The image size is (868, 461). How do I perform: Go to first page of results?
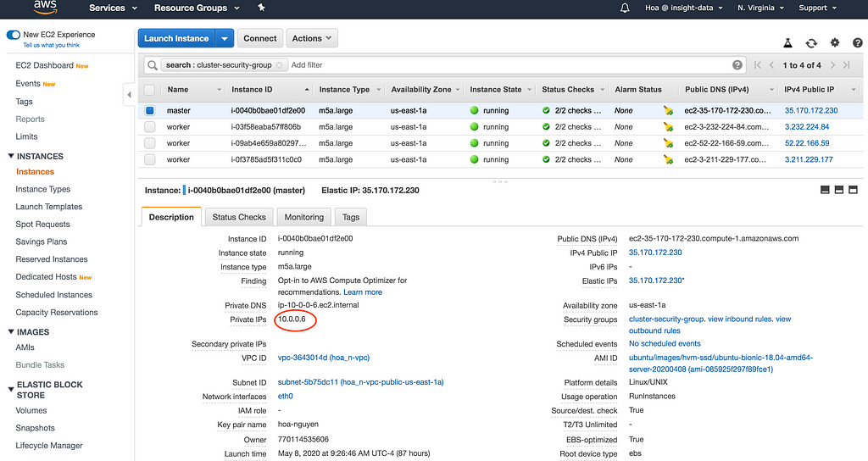[x=757, y=65]
